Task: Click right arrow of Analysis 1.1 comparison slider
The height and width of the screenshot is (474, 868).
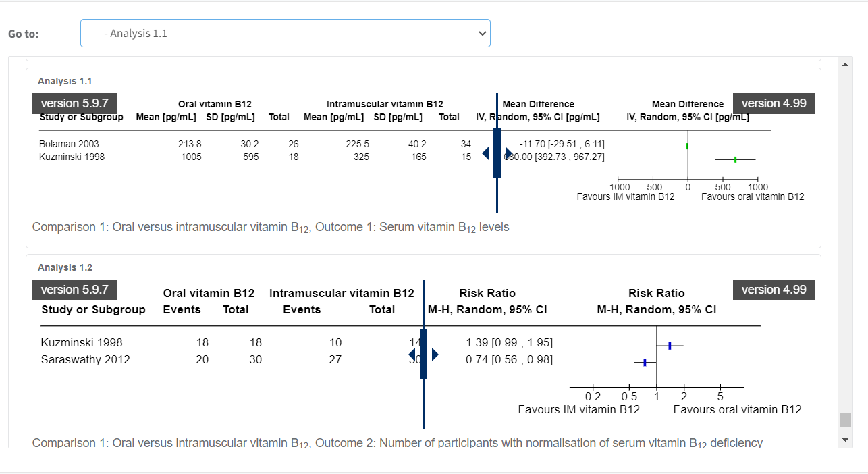Action: click(x=509, y=153)
